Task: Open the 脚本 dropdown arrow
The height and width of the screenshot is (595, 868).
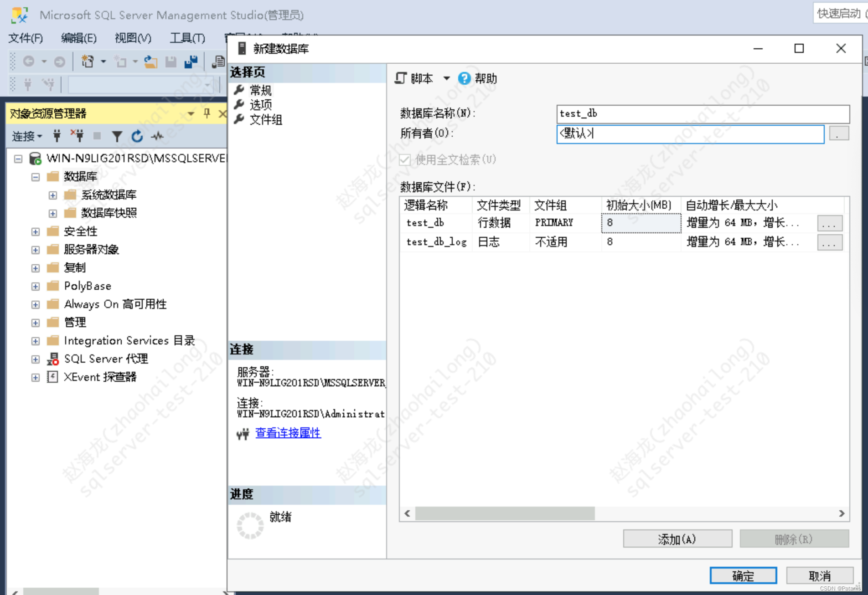Action: point(446,78)
